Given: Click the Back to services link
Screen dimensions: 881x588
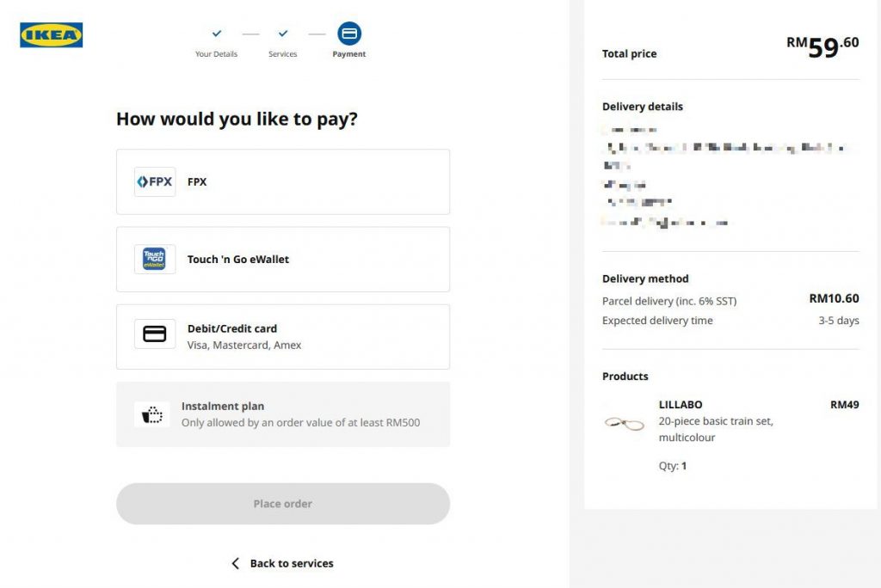Looking at the screenshot, I should pyautogui.click(x=292, y=563).
